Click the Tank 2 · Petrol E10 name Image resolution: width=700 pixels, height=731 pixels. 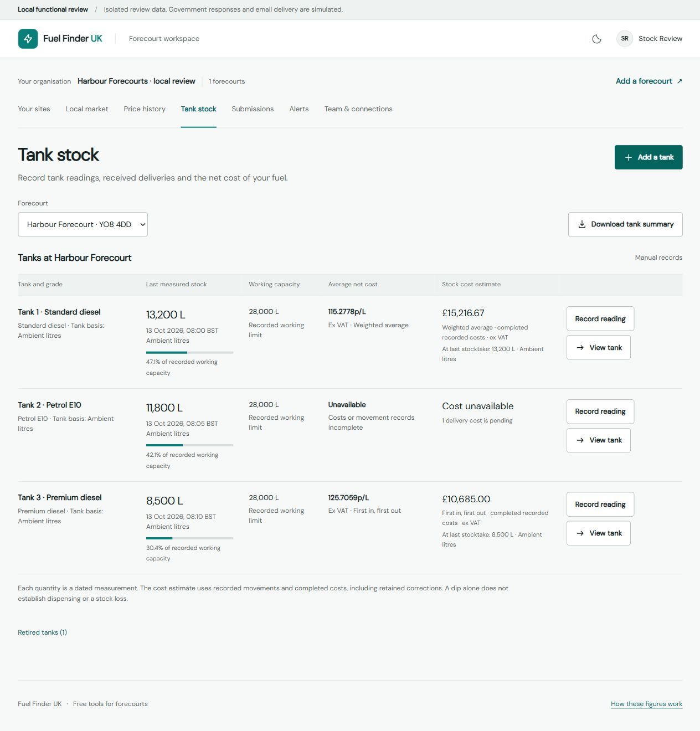point(49,405)
